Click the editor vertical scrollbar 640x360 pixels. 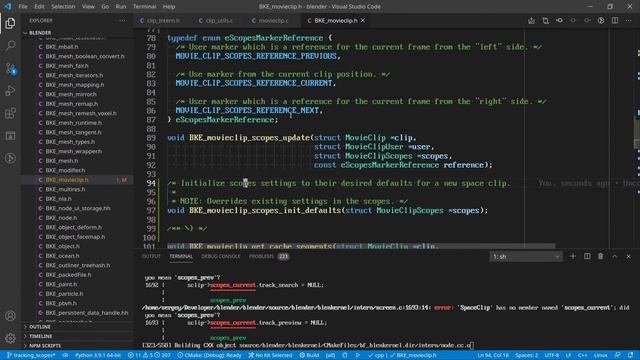pyautogui.click(x=637, y=132)
